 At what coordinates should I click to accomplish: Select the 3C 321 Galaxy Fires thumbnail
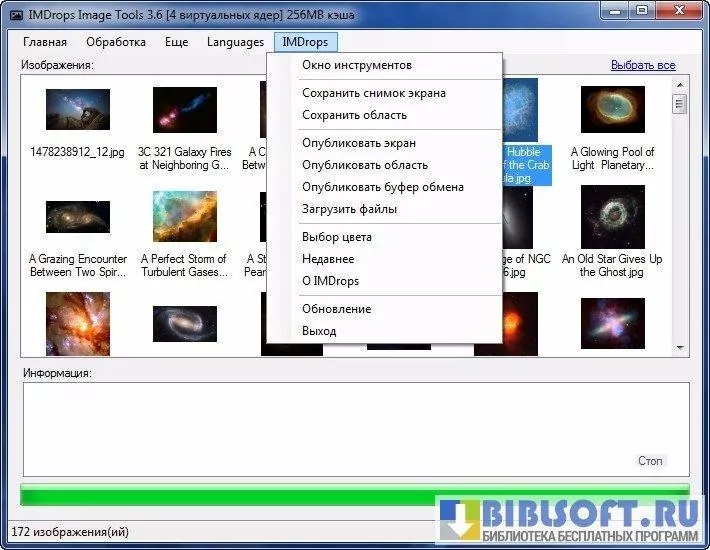pos(184,110)
